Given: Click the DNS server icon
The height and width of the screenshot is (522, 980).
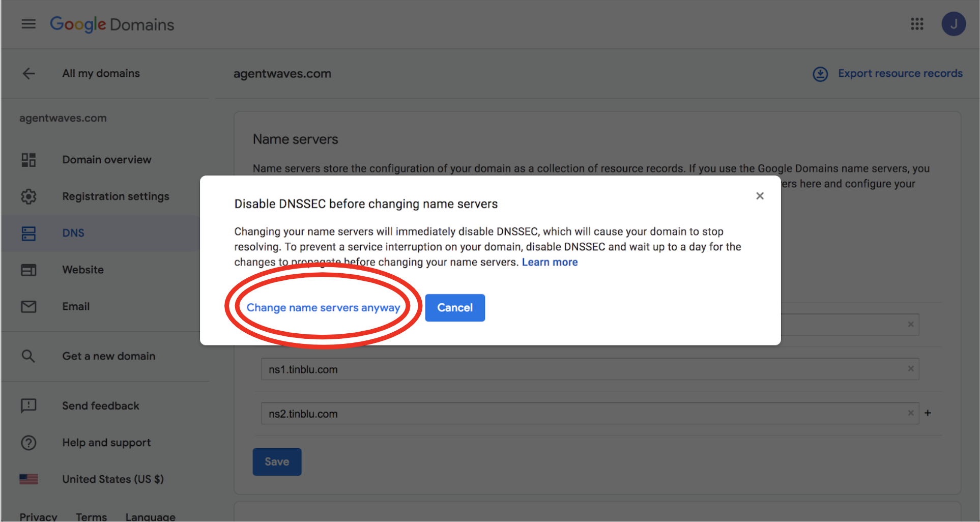Looking at the screenshot, I should tap(28, 233).
